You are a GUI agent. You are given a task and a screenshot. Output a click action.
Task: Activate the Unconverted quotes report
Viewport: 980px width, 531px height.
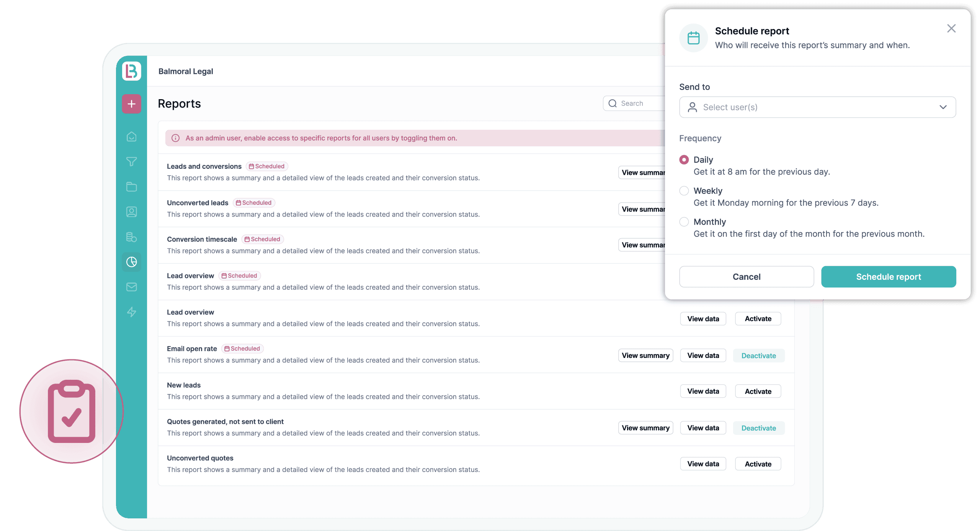click(758, 464)
